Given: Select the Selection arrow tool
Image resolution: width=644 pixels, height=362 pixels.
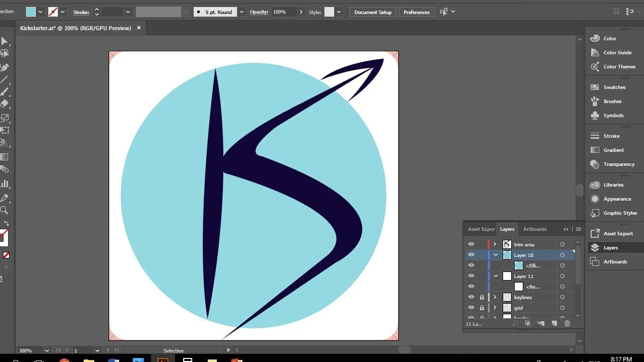Looking at the screenshot, I should coord(4,41).
